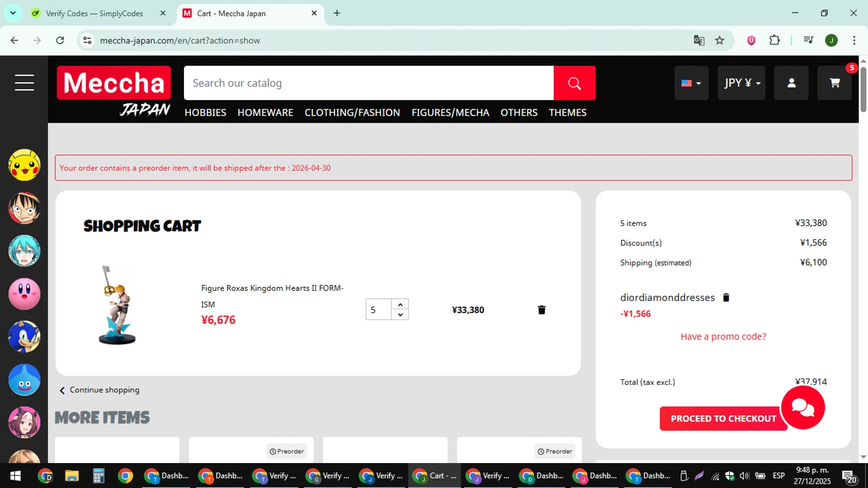The image size is (868, 488).
Task: Open the CLOTHING/FASHION menu
Action: point(352,112)
